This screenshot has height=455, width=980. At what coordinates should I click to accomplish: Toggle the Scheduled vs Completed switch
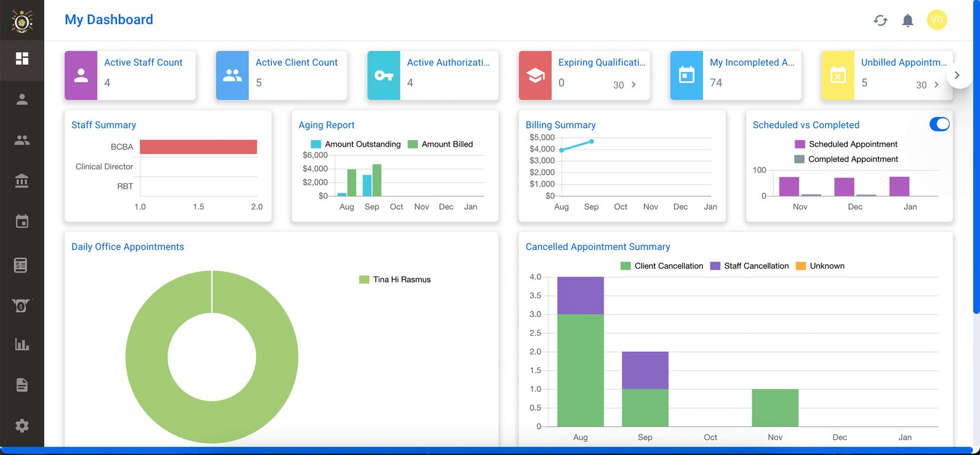[x=940, y=124]
